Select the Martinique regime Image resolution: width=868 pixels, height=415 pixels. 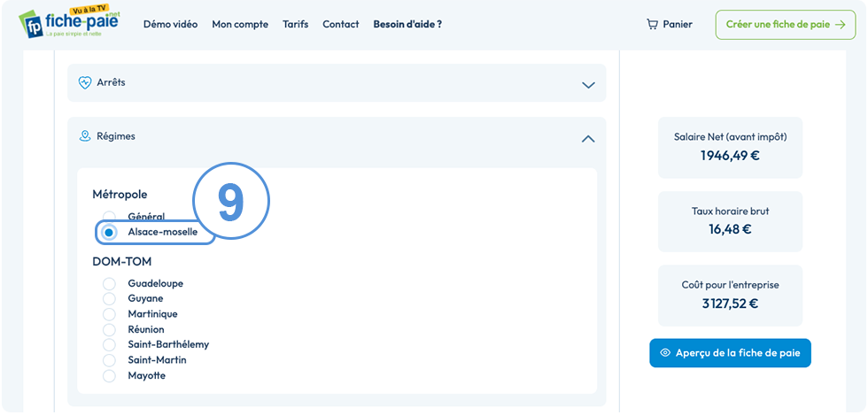[109, 314]
